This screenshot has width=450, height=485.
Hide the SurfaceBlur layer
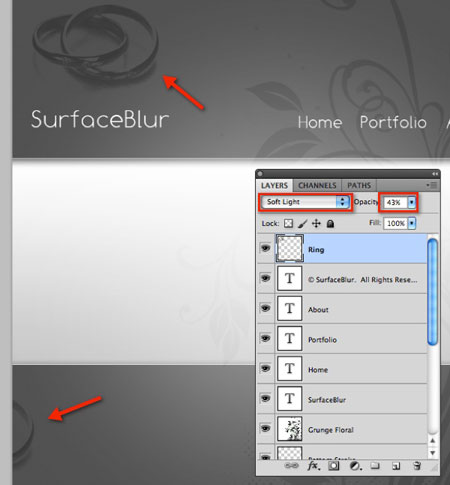265,398
